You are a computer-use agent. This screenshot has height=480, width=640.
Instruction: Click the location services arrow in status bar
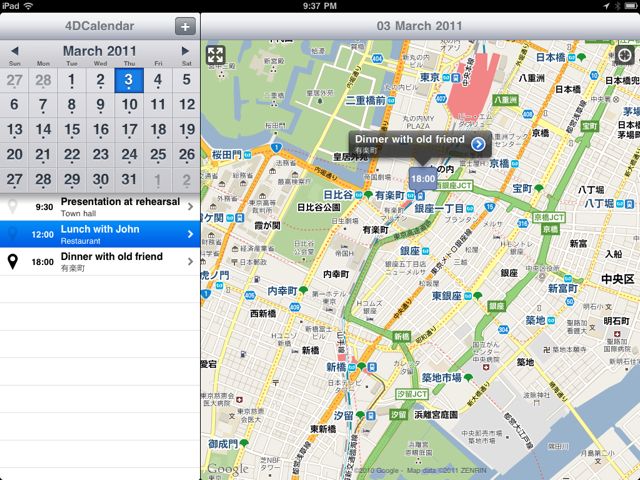[x=607, y=6]
